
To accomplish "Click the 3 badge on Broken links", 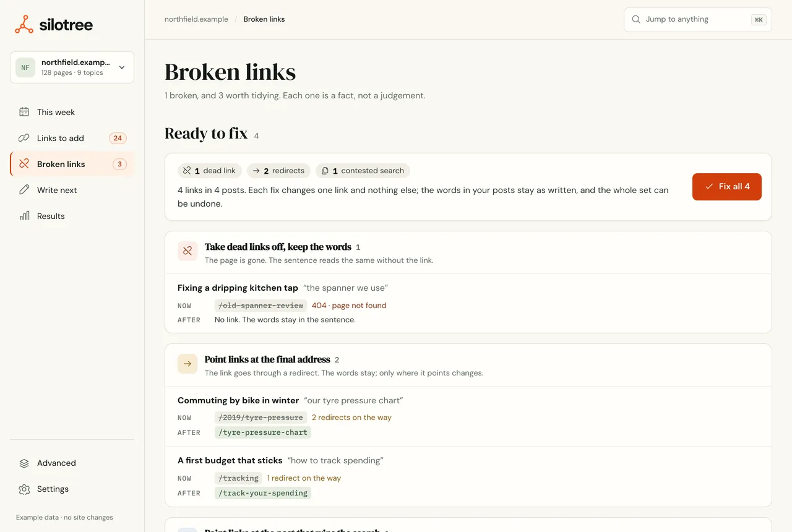I will point(119,164).
